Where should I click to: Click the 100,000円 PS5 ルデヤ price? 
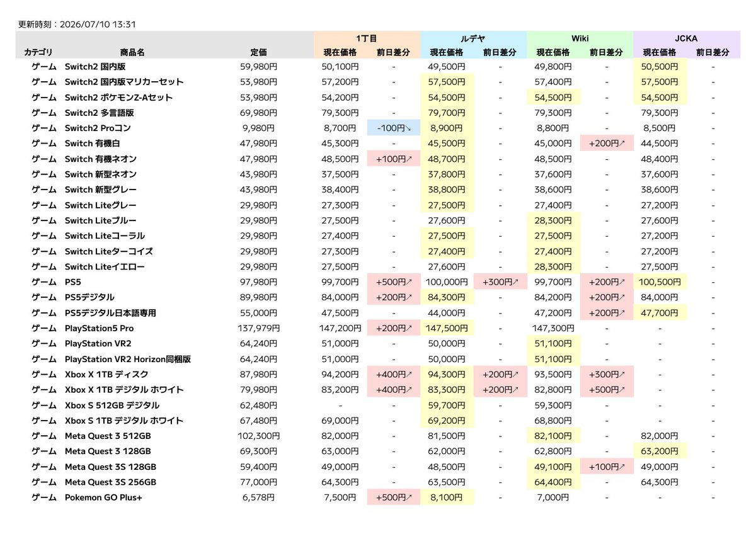coord(447,282)
